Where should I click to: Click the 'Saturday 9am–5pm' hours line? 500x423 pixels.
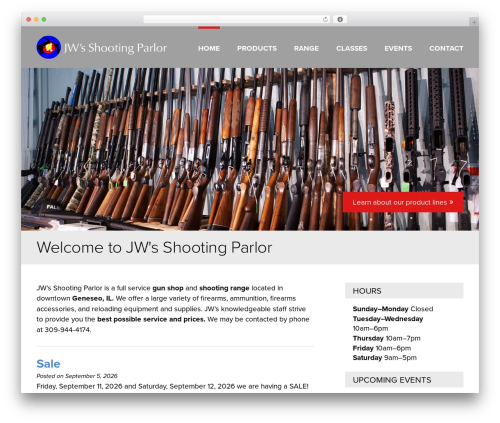pyautogui.click(x=385, y=358)
